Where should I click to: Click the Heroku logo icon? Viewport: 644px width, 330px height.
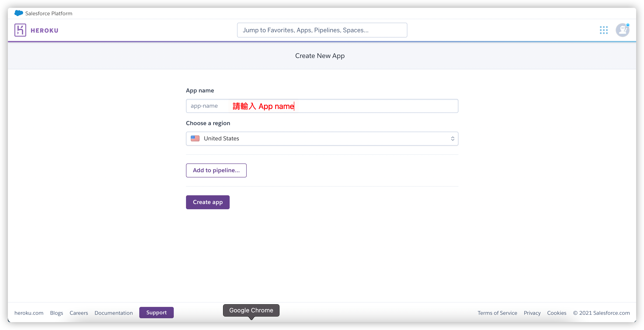[20, 30]
